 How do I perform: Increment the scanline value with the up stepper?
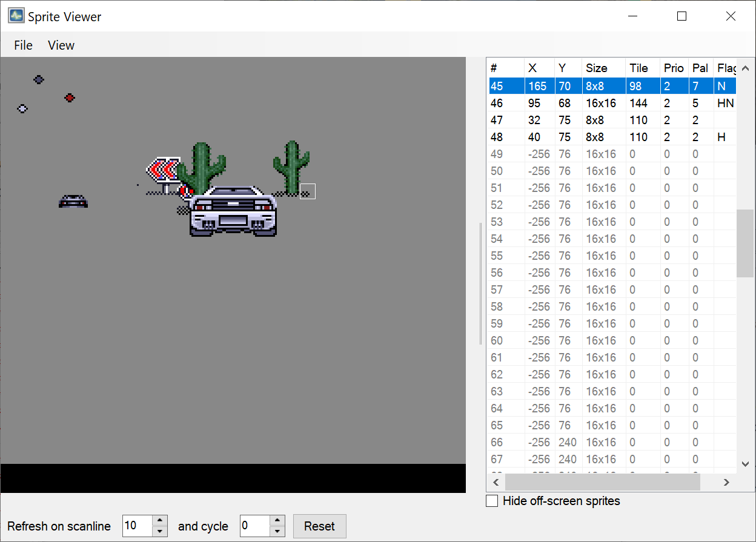tap(159, 521)
